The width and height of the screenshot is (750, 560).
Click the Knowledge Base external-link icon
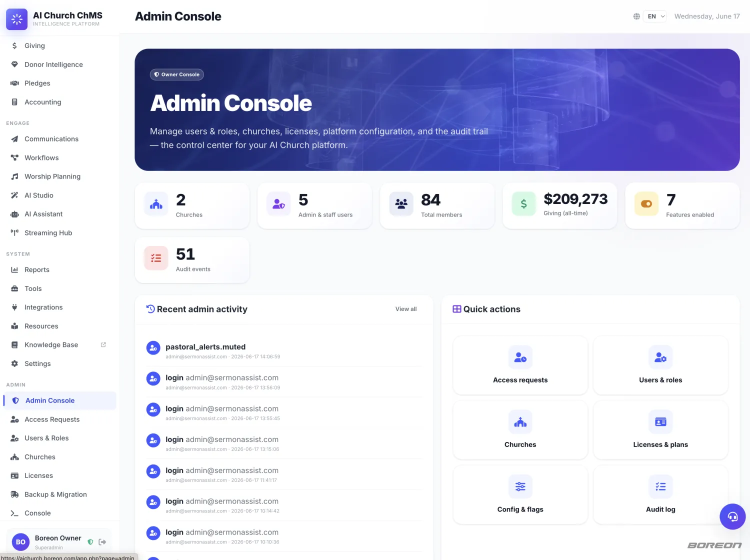click(103, 344)
